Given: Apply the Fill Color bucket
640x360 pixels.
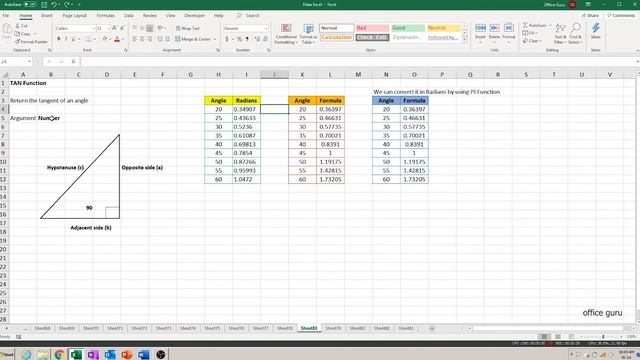Looking at the screenshot, I should point(104,39).
